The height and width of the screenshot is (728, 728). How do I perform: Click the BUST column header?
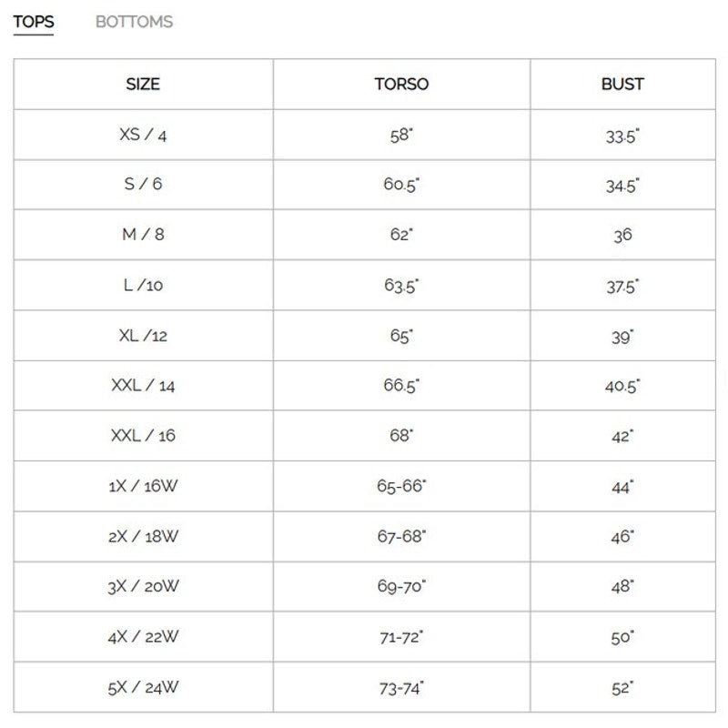622,84
